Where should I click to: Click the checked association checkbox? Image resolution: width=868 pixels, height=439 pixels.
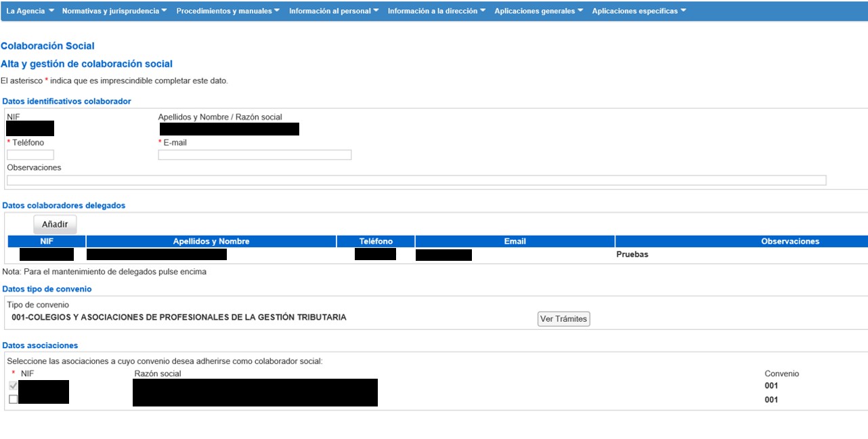13,385
